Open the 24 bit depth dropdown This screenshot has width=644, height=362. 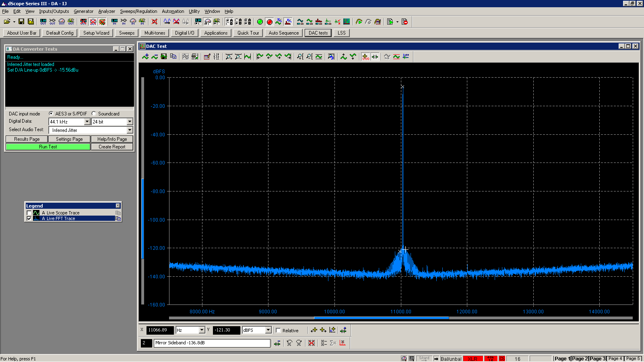point(130,122)
